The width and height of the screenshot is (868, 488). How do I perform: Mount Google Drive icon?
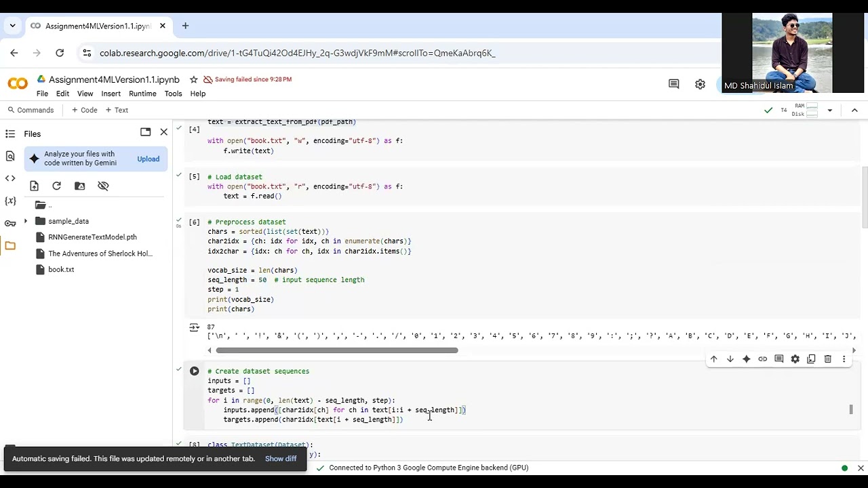80,186
